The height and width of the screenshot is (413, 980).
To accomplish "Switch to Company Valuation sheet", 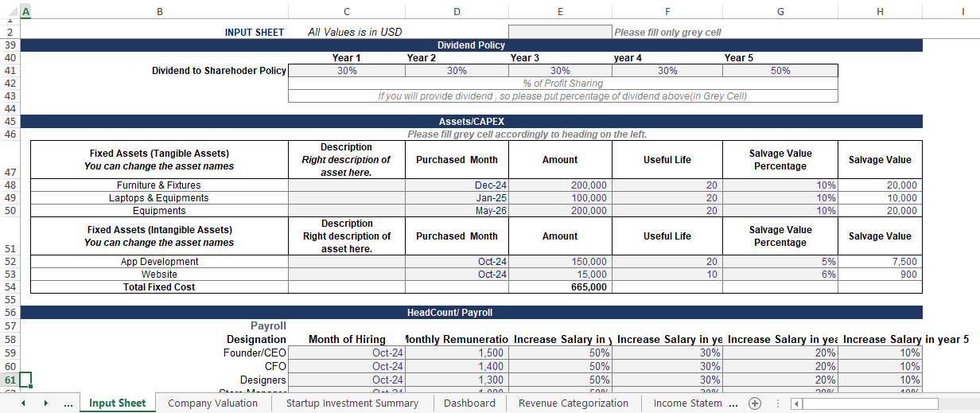I will (212, 403).
